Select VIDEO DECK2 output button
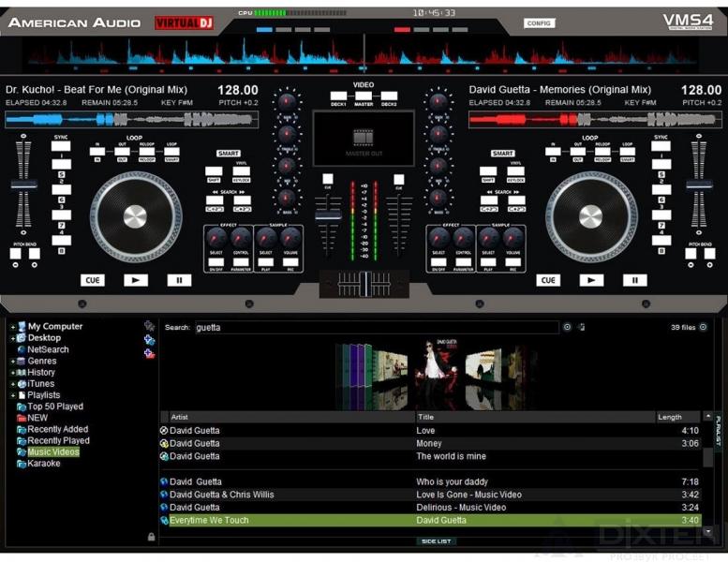728x562 pixels. (x=389, y=96)
